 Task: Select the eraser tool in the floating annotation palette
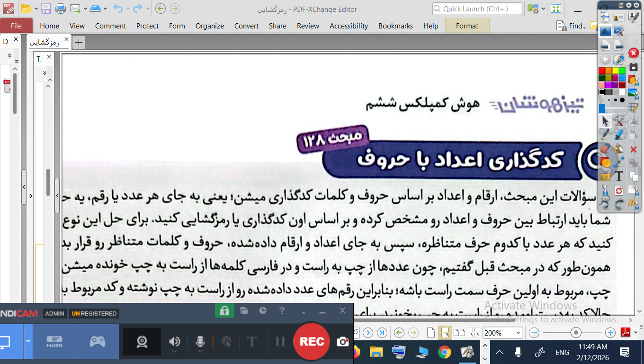pos(605,149)
